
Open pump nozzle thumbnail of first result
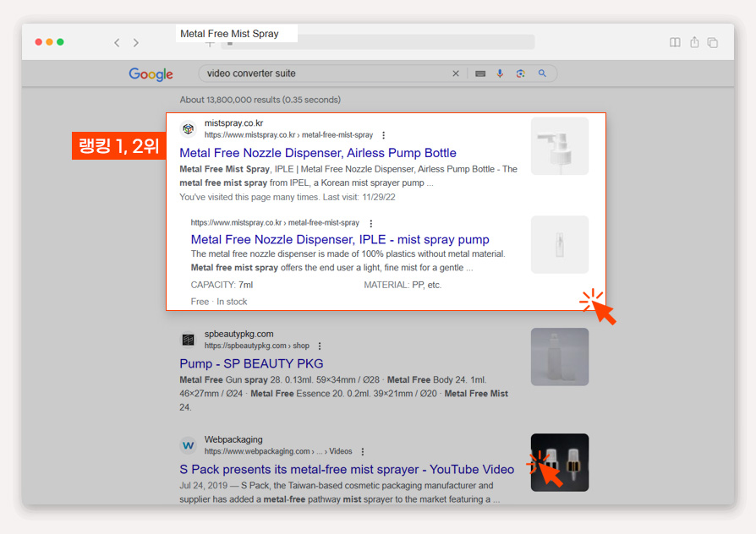click(x=560, y=146)
